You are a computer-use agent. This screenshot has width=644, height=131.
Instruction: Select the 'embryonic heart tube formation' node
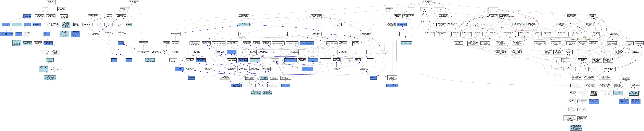pos(286,85)
